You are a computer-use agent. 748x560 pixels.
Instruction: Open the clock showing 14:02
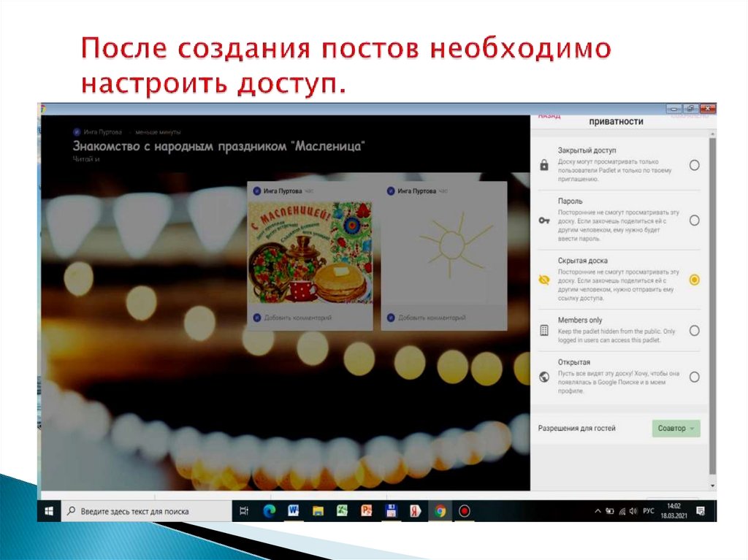673,511
